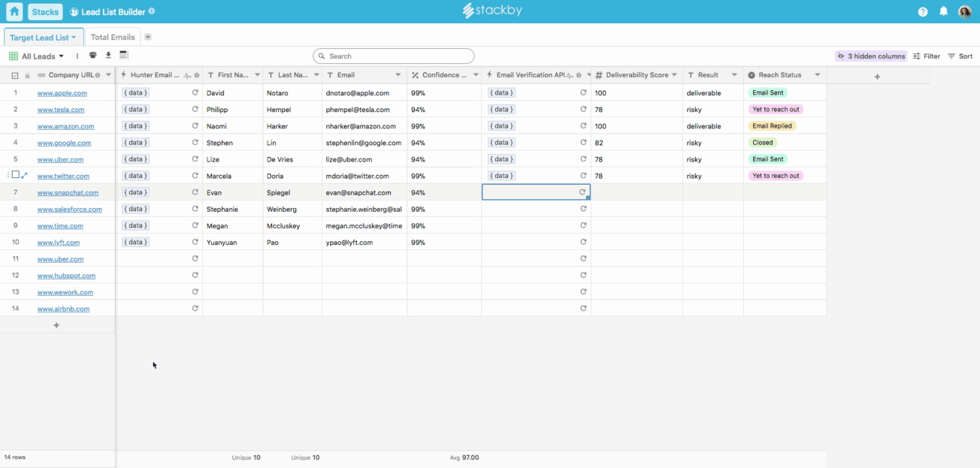Add a new column with plus
Screen dimensions: 980x468
(877, 76)
